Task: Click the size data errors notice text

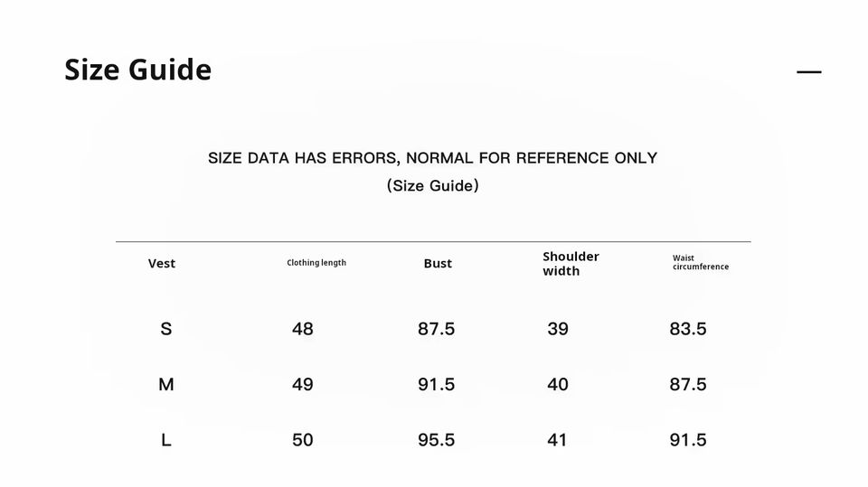Action: [432, 158]
